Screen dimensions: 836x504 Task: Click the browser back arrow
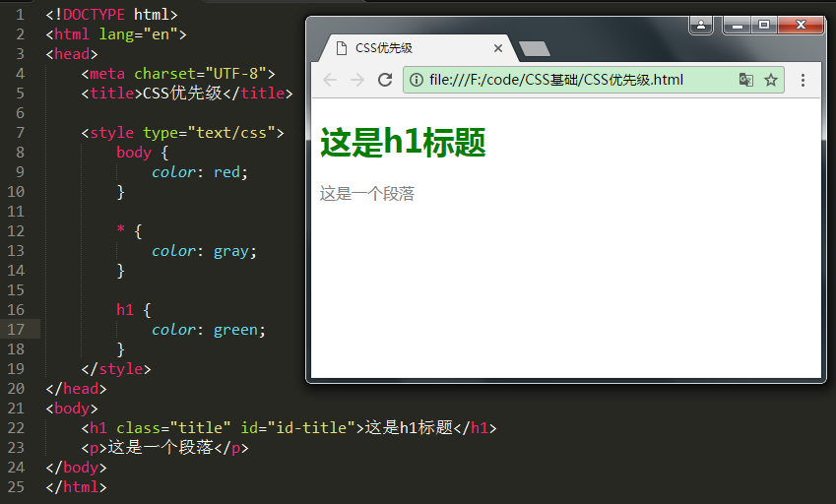point(330,80)
